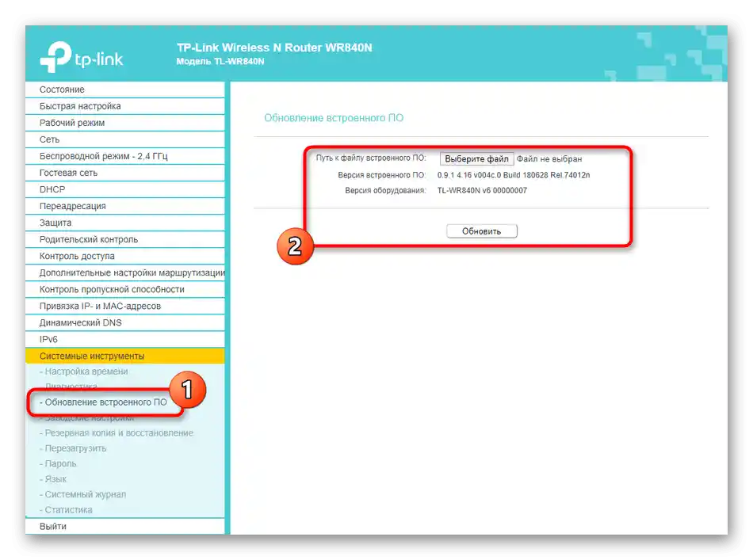The image size is (753, 560).
Task: Open Системный журнал submenu item
Action: coord(83,494)
